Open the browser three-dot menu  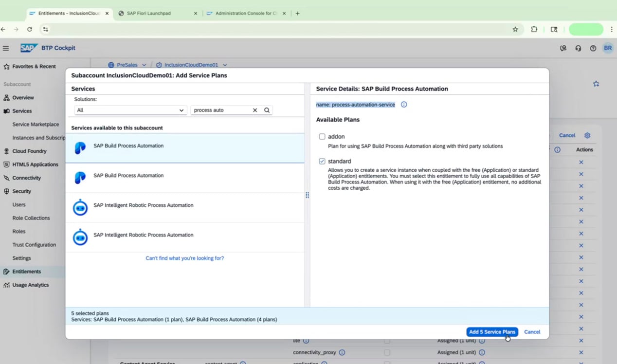pos(612,29)
